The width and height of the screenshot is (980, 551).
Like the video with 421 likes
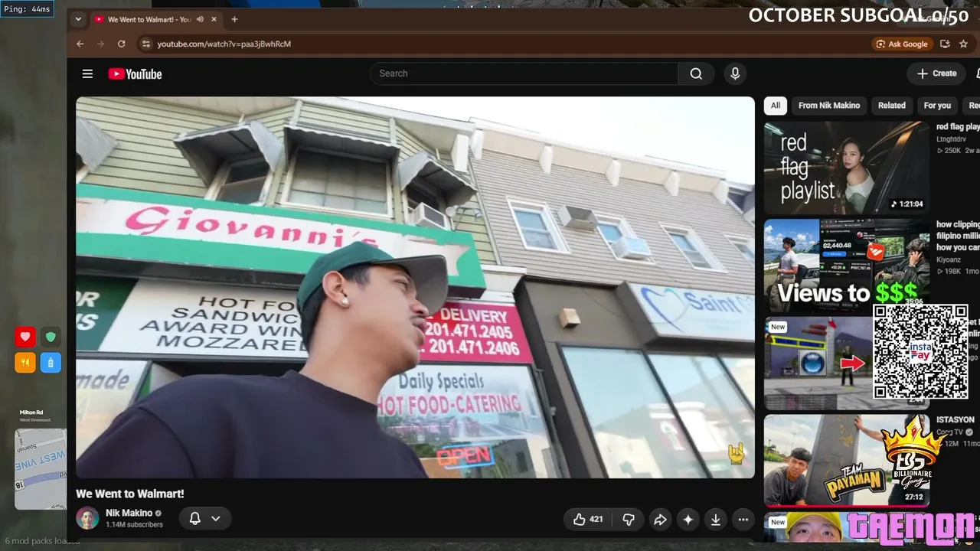[587, 520]
